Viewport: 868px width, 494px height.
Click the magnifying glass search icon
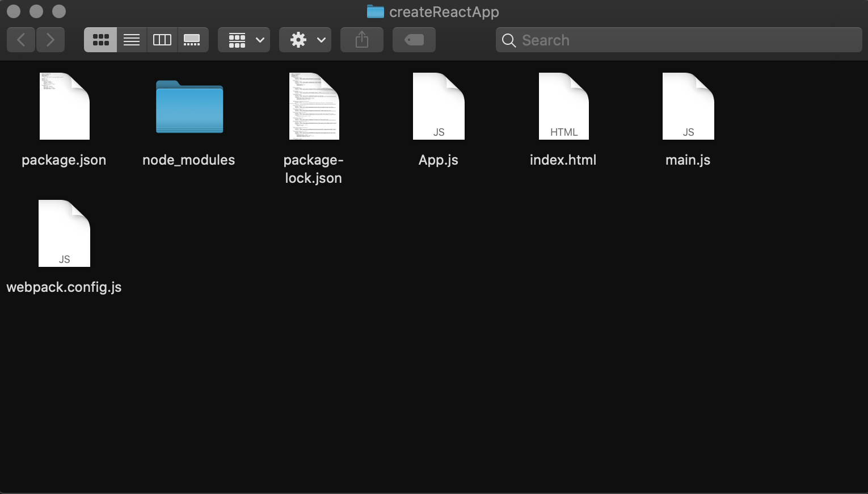pyautogui.click(x=509, y=40)
